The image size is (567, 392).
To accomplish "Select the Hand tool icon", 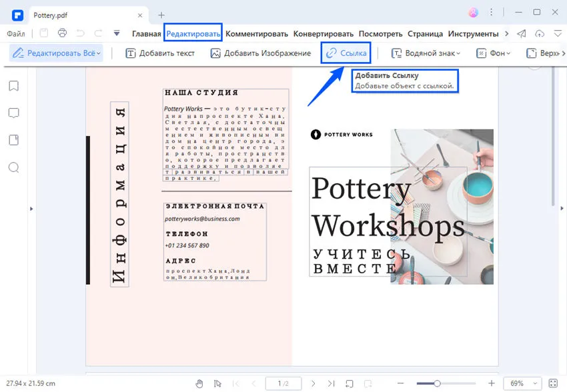I will (199, 383).
